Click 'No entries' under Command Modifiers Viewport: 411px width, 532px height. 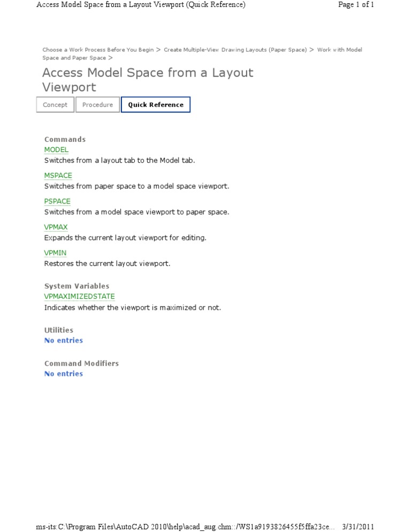[x=63, y=374]
